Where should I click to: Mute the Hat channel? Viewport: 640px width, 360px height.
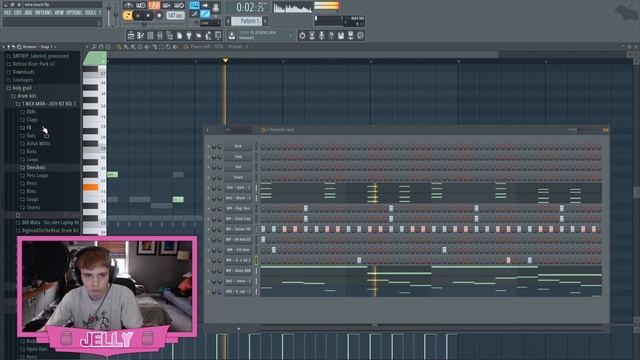[x=208, y=167]
